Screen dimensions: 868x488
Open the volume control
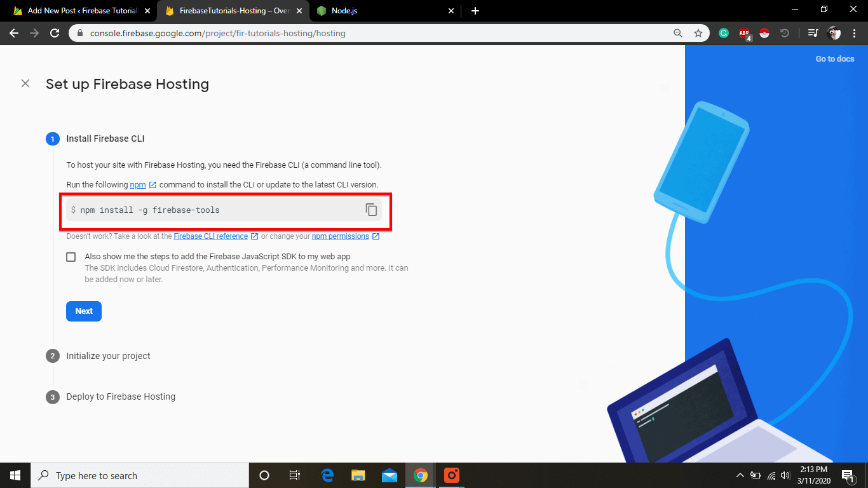click(786, 475)
